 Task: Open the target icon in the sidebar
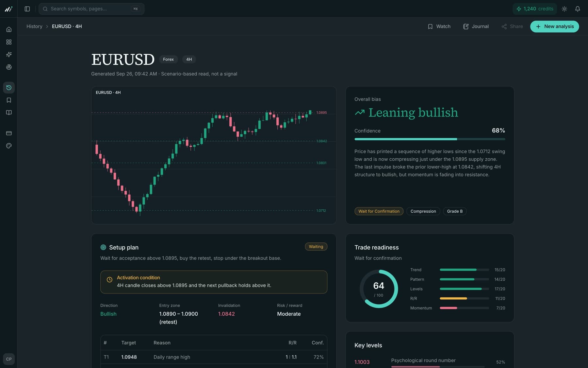(9, 67)
